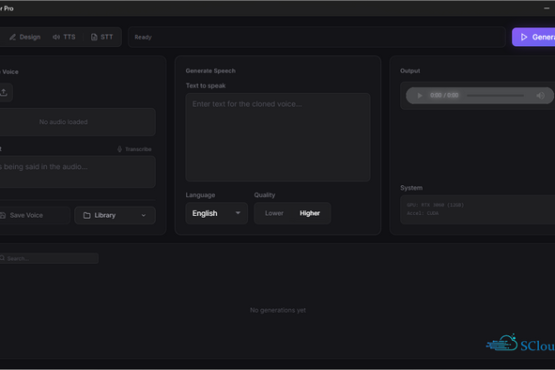
Task: Click the Accel: CUDA info line
Action: (423, 213)
